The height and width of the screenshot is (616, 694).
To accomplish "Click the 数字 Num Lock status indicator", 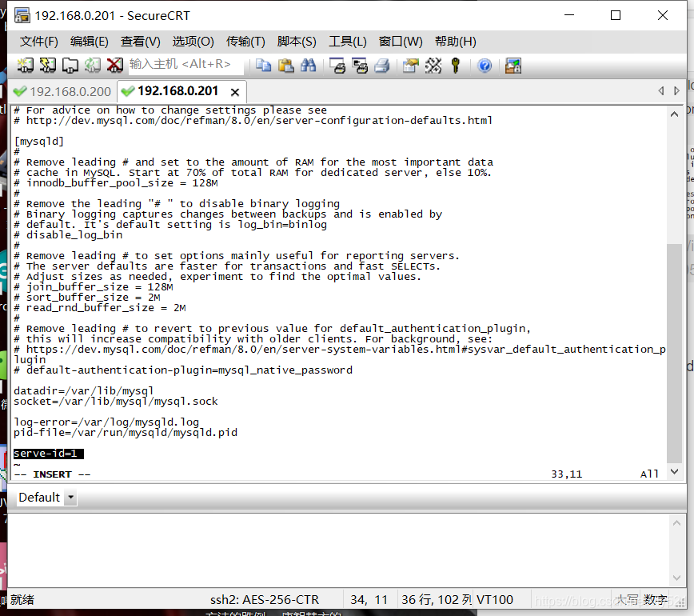I will tap(655, 600).
